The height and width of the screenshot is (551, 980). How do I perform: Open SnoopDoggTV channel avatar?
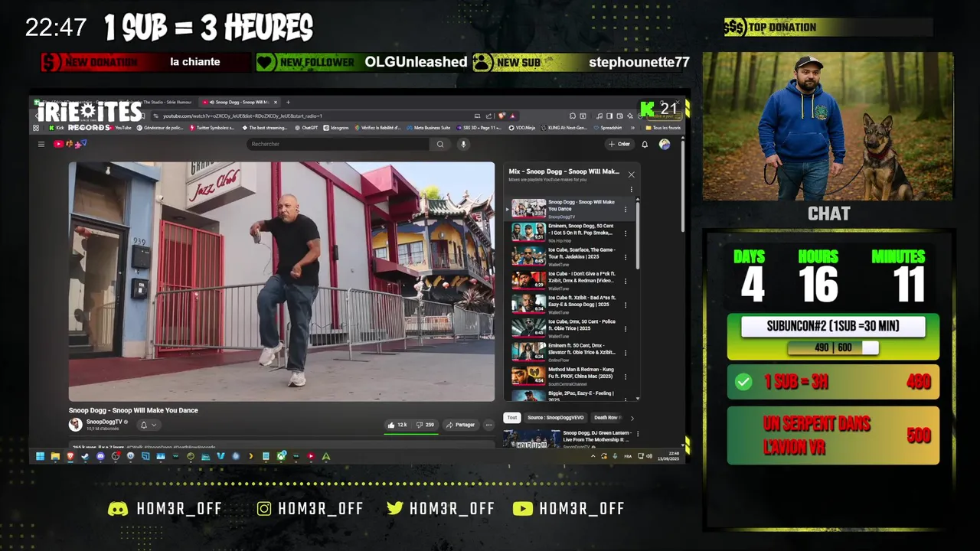pyautogui.click(x=76, y=424)
